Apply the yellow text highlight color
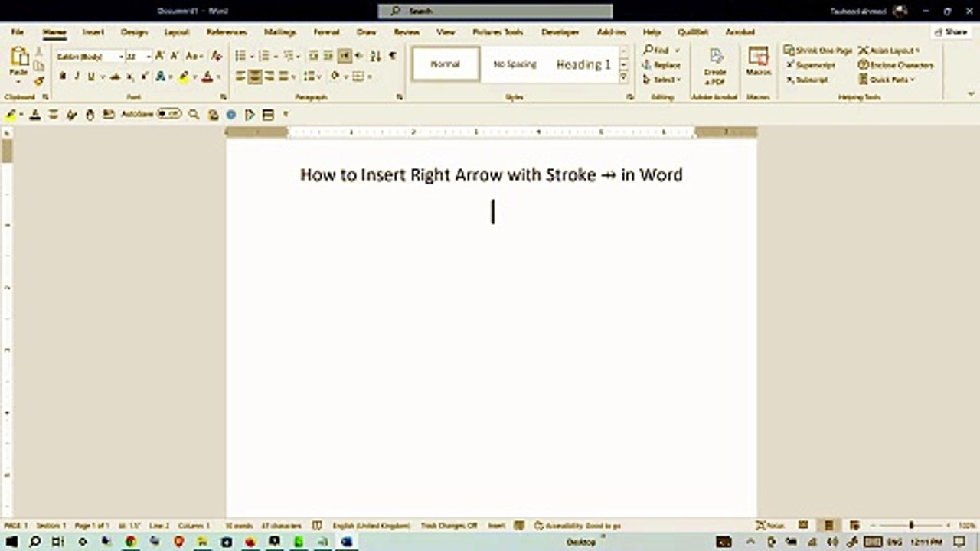This screenshot has width=980, height=551. pos(183,77)
